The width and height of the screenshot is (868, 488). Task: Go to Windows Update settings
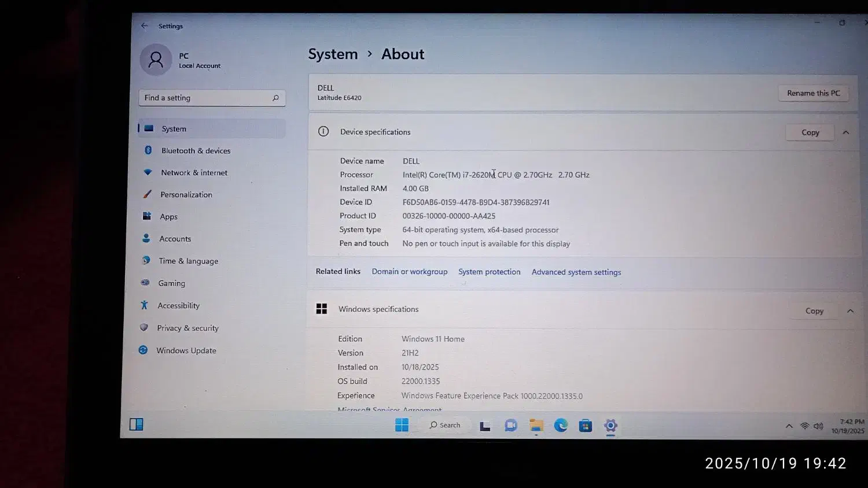[186, 350]
